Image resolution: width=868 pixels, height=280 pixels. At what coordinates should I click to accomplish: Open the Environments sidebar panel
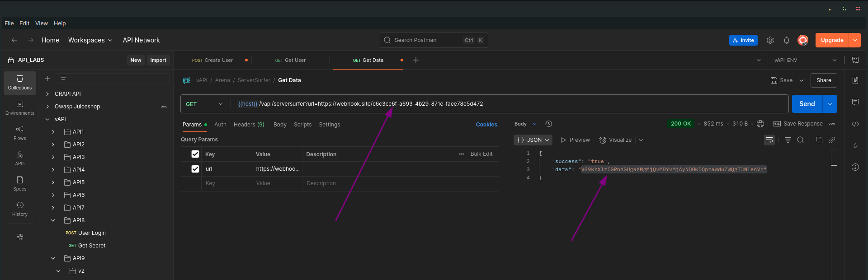pyautogui.click(x=20, y=108)
